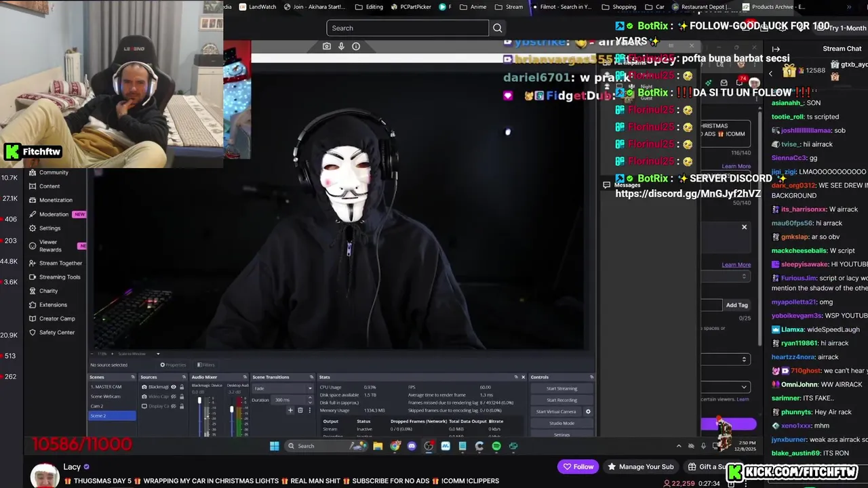Click the Safety Center shield icon
868x488 pixels.
[33, 332]
